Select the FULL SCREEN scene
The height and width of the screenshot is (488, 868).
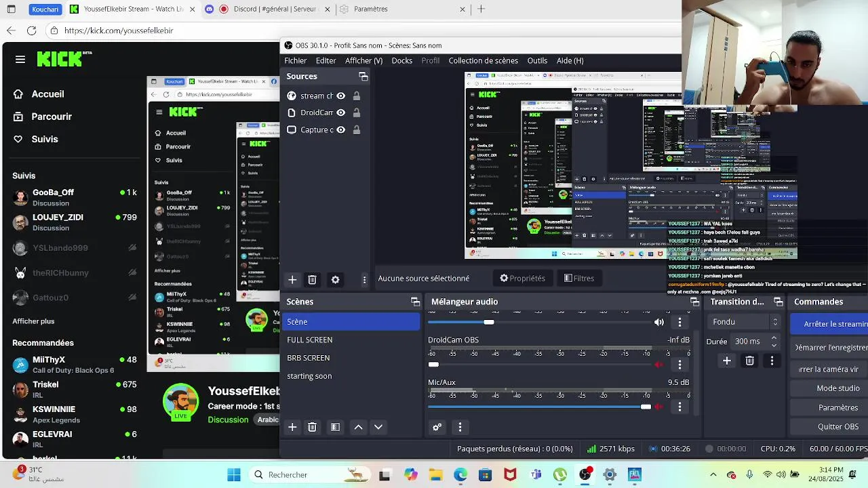click(x=351, y=340)
